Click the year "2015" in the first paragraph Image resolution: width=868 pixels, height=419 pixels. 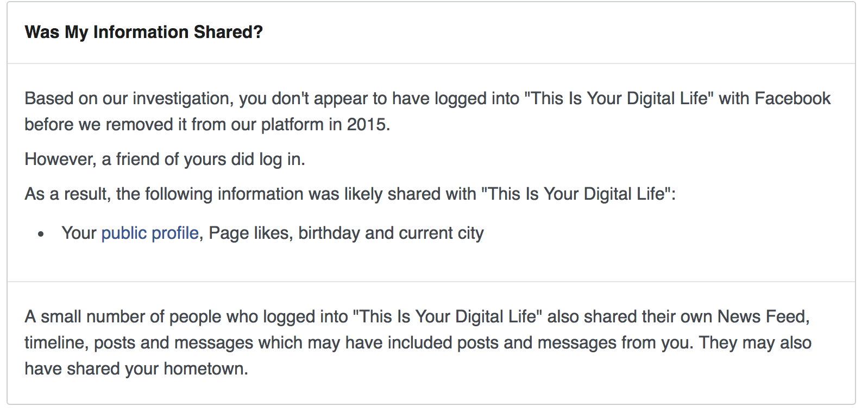tap(367, 125)
